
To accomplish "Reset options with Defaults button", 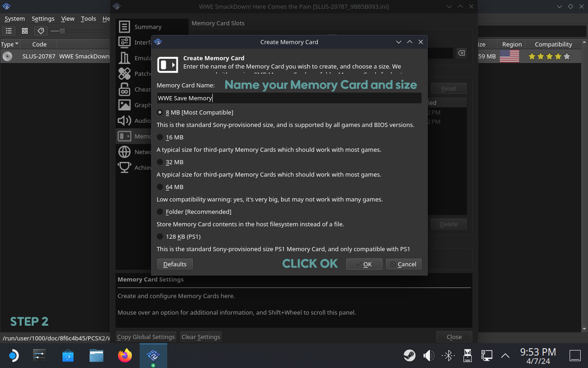I will click(175, 264).
